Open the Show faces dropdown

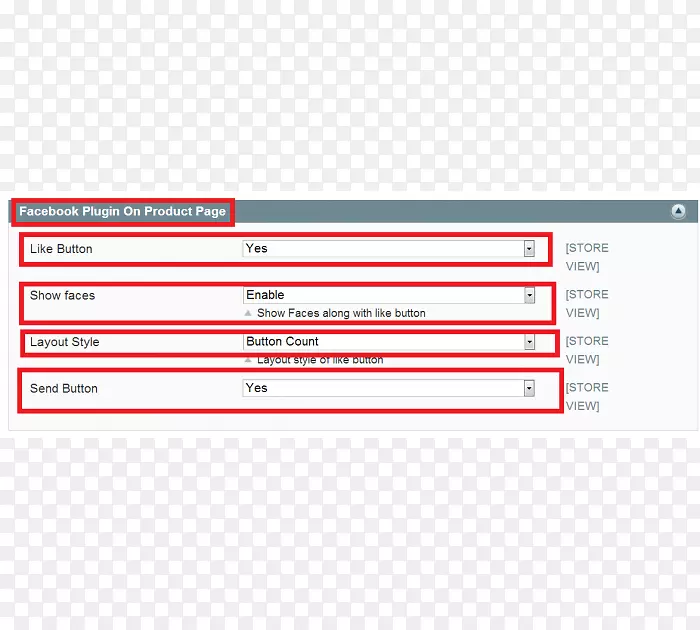pyautogui.click(x=388, y=295)
